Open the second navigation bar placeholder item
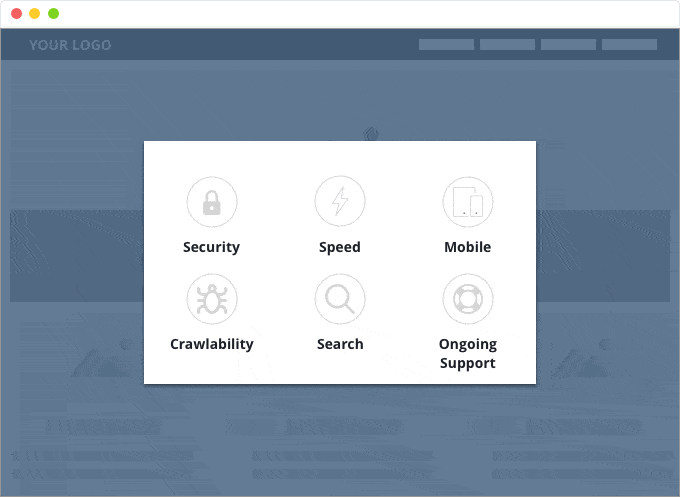This screenshot has height=497, width=680. 507,44
